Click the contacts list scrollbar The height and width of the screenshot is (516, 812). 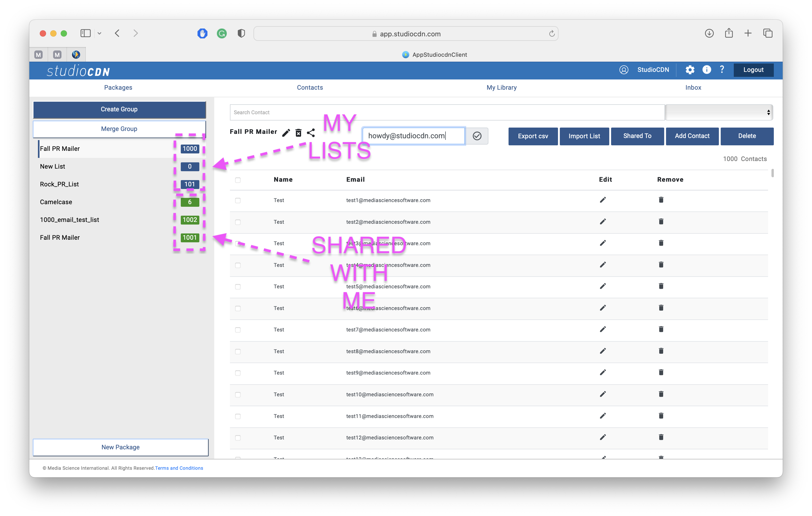pyautogui.click(x=772, y=173)
